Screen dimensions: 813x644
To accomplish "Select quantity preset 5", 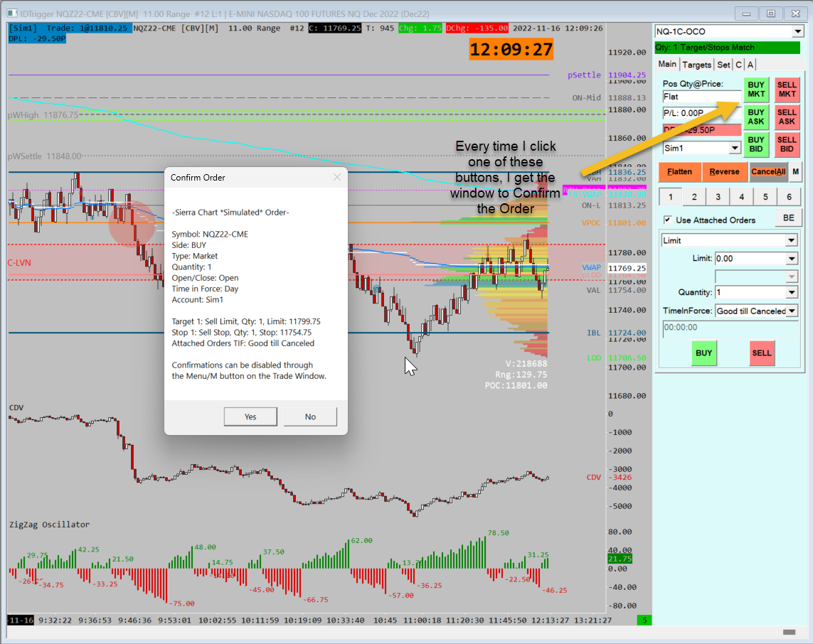I will click(765, 197).
